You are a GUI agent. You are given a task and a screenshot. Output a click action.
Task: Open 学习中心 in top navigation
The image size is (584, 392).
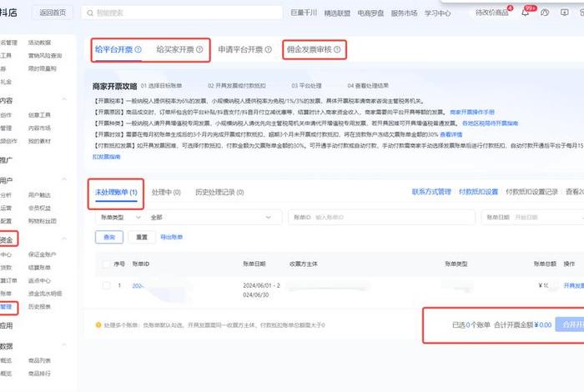(x=438, y=13)
